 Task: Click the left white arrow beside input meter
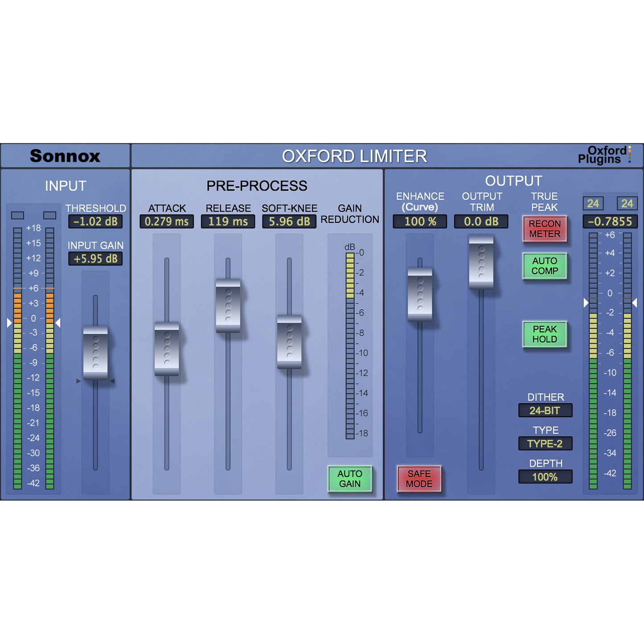click(x=9, y=322)
